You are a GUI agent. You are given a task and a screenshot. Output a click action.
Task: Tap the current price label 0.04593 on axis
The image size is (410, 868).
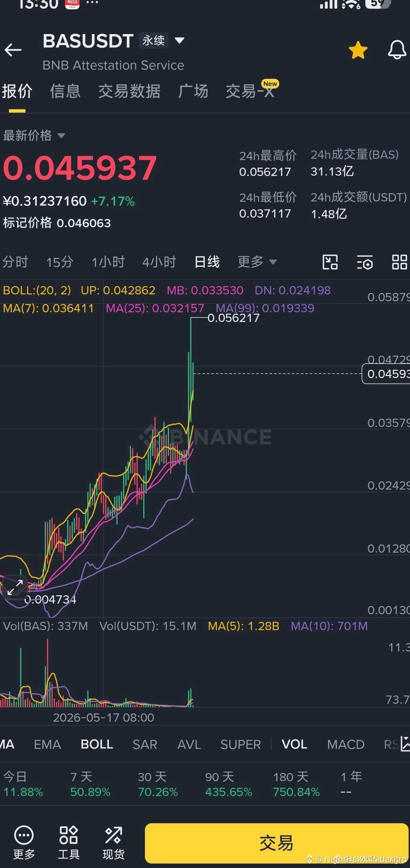coord(386,374)
